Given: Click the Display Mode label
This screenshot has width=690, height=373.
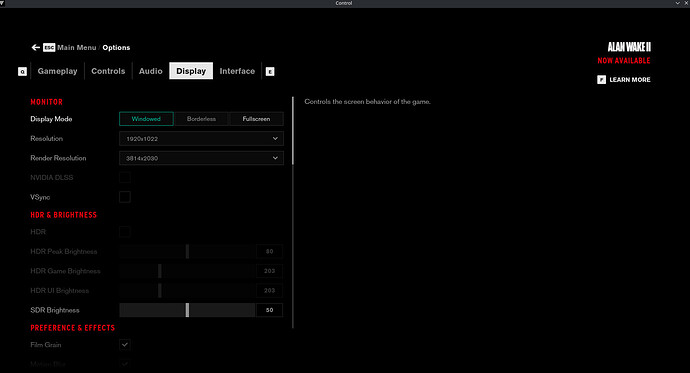Looking at the screenshot, I should 51,119.
